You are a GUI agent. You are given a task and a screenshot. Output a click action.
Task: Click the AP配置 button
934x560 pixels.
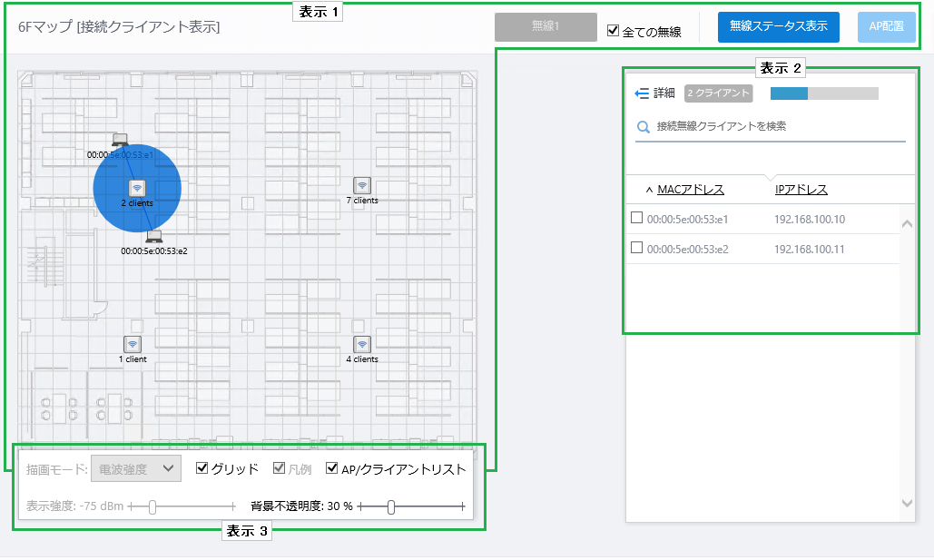[886, 27]
